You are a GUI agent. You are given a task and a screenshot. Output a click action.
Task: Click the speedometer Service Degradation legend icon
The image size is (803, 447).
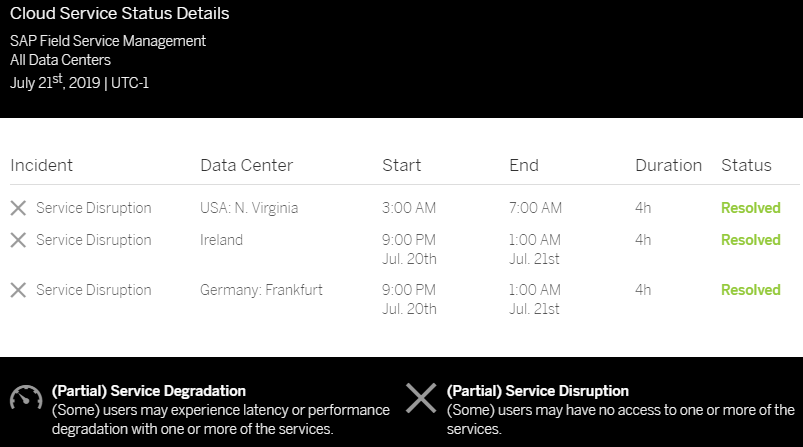[26, 398]
